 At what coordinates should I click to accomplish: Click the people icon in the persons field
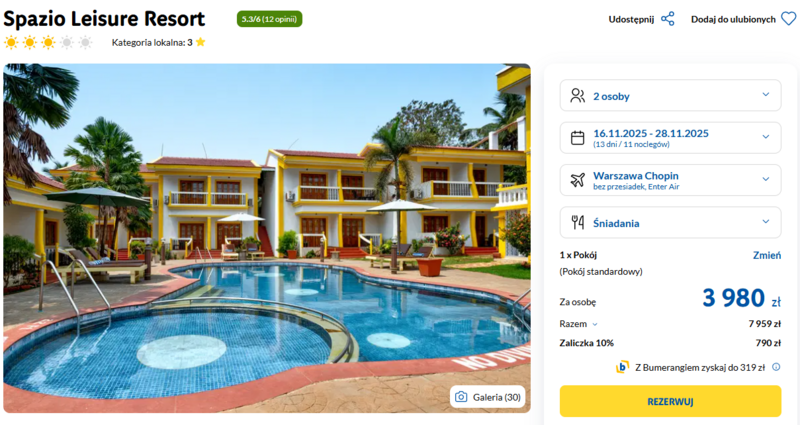tap(578, 95)
